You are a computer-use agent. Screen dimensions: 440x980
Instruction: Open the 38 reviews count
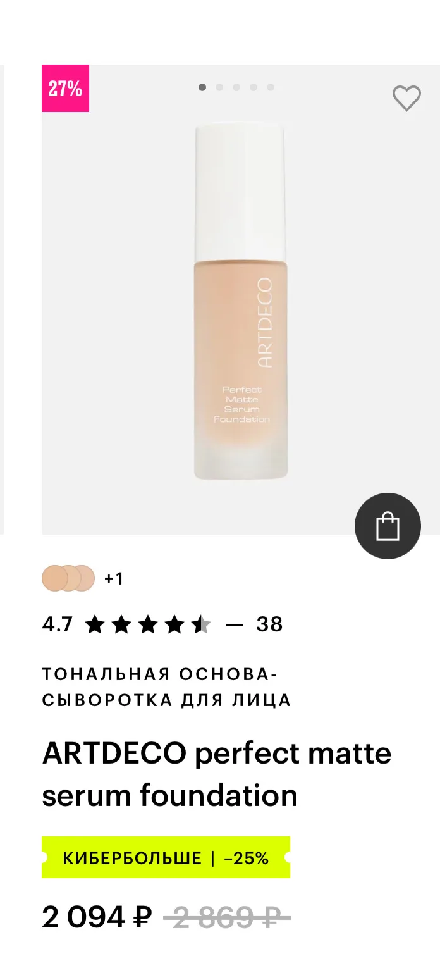pos(269,624)
